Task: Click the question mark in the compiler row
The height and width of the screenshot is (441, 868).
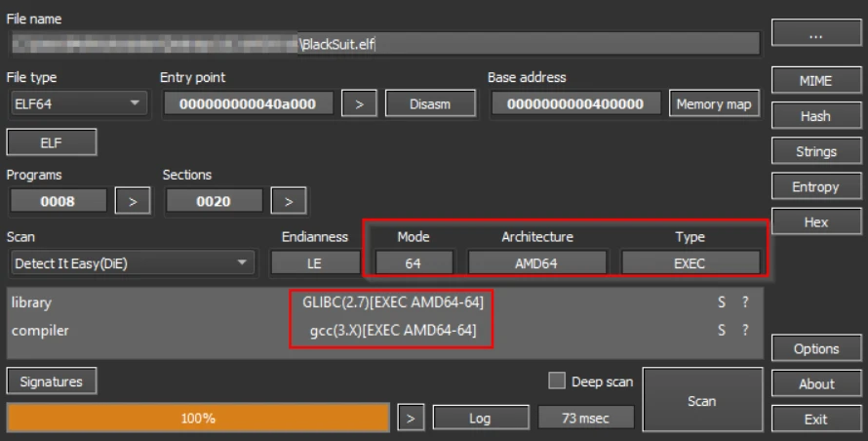Action: [745, 331]
